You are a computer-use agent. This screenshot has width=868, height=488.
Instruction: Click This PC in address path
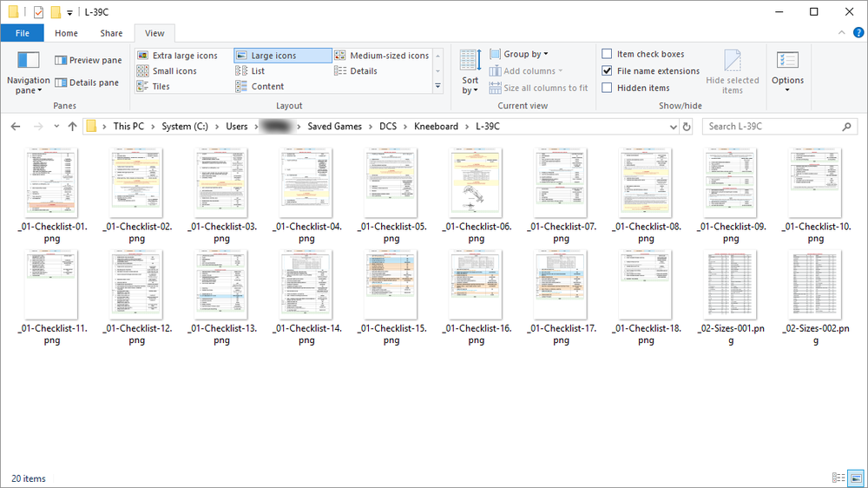pos(128,126)
